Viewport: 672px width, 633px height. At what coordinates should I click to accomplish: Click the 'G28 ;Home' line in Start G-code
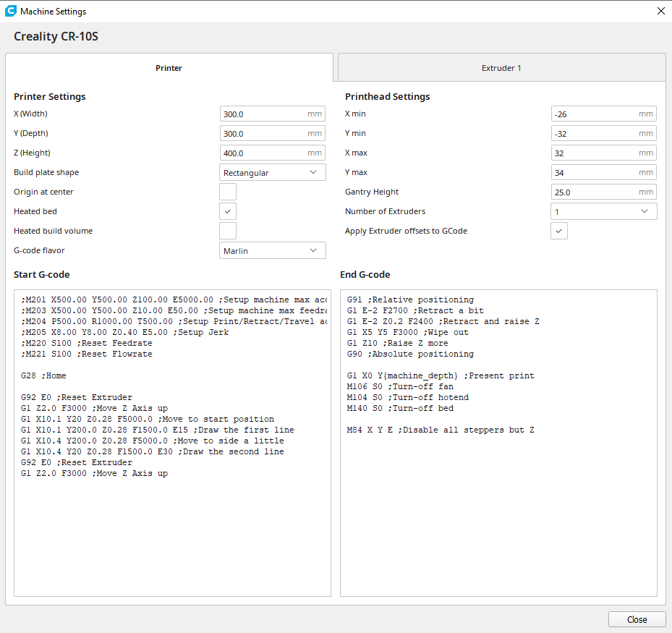43,375
